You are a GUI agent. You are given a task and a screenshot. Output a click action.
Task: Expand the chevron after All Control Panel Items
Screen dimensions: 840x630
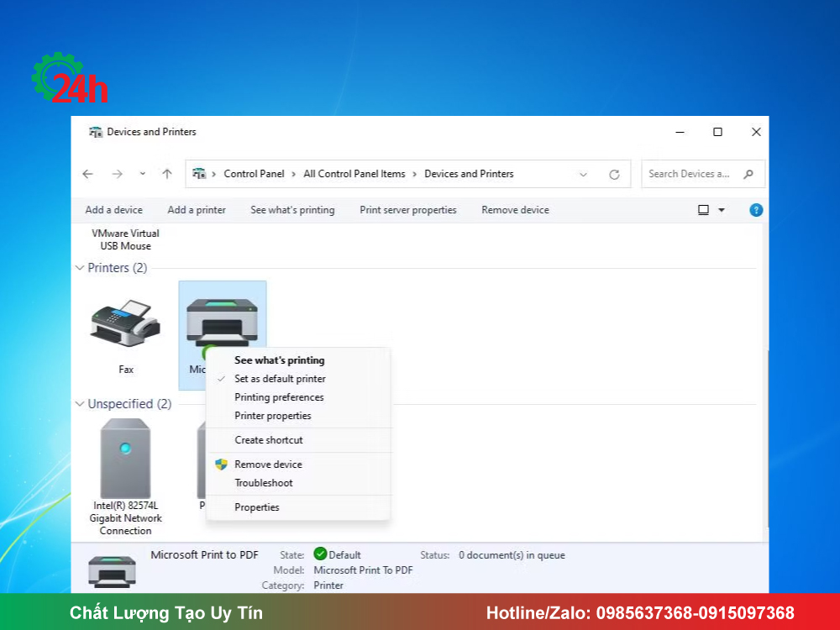pos(415,174)
